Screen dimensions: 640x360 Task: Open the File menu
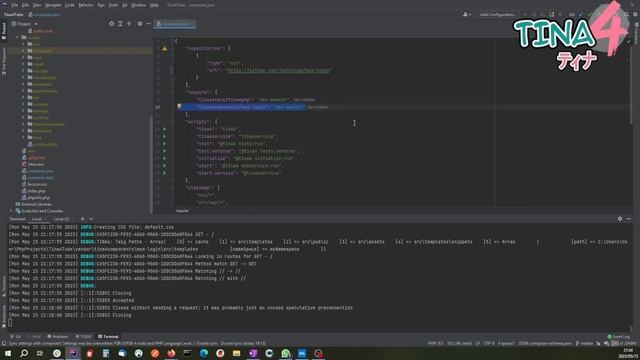pos(15,5)
